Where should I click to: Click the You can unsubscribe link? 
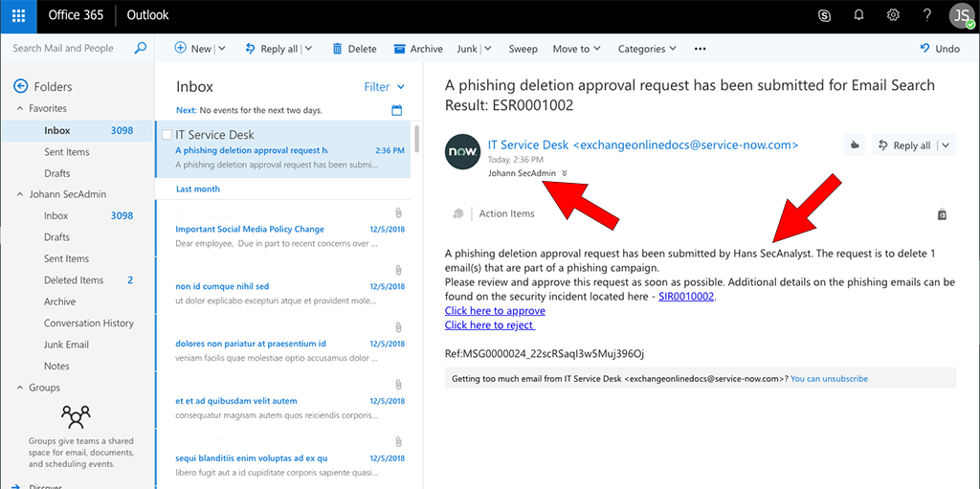[x=829, y=378]
